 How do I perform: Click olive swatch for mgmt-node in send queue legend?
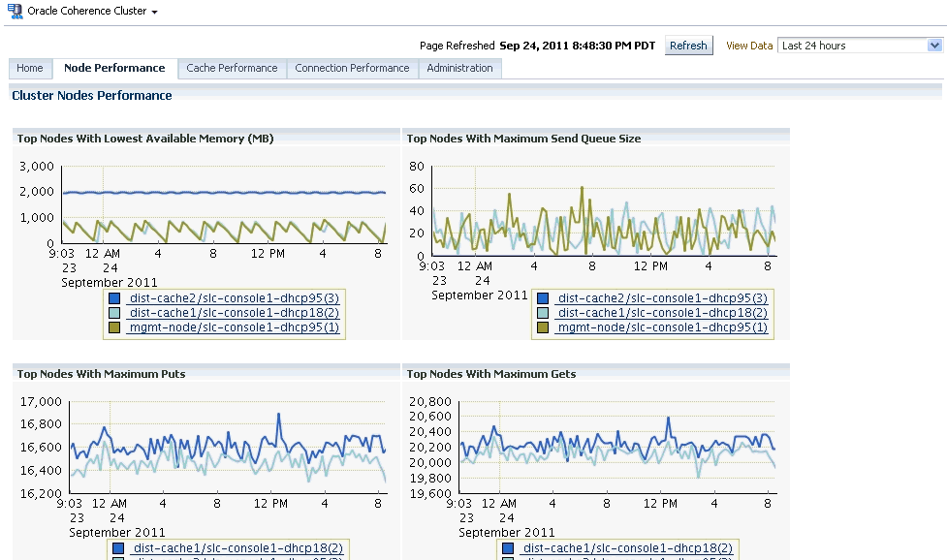click(x=543, y=327)
